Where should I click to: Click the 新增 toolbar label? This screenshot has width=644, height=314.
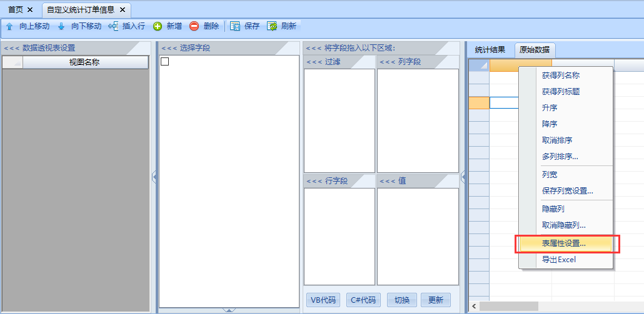click(x=174, y=27)
